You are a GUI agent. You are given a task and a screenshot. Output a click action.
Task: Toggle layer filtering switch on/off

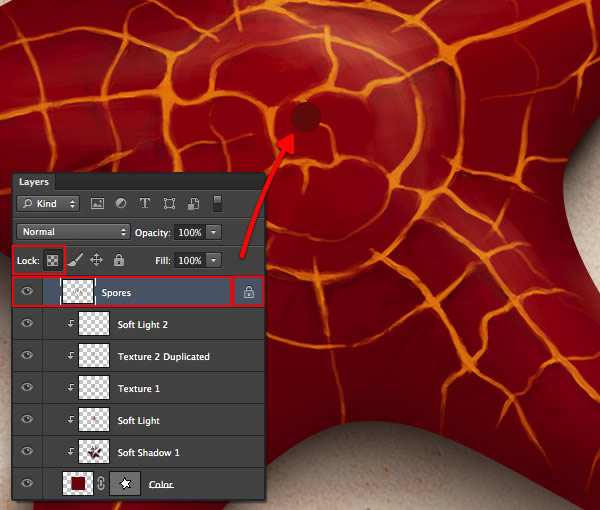pyautogui.click(x=217, y=203)
